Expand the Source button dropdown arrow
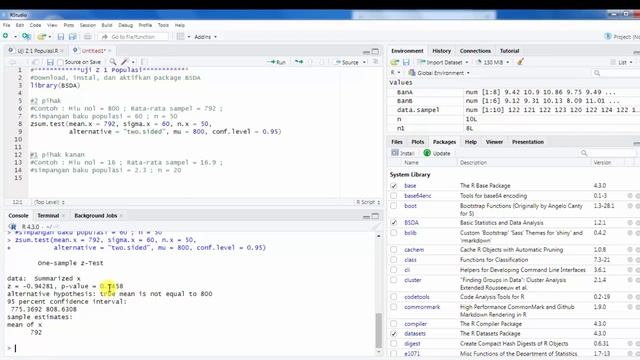640x360 pixels. [x=364, y=62]
